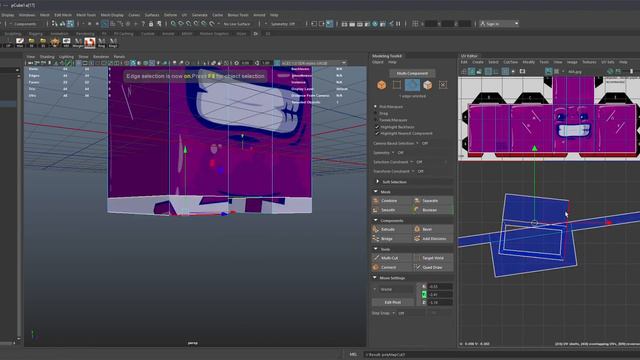Click the Boolean mesh tool

(433, 210)
